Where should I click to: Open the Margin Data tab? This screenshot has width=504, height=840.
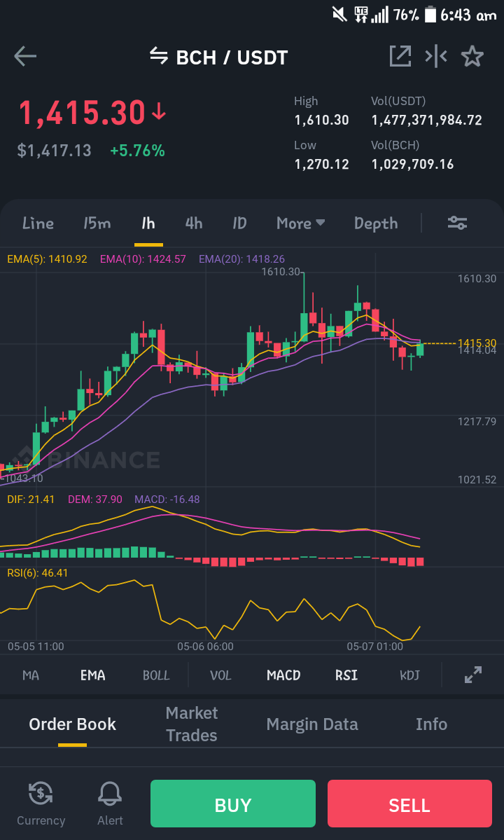312,724
